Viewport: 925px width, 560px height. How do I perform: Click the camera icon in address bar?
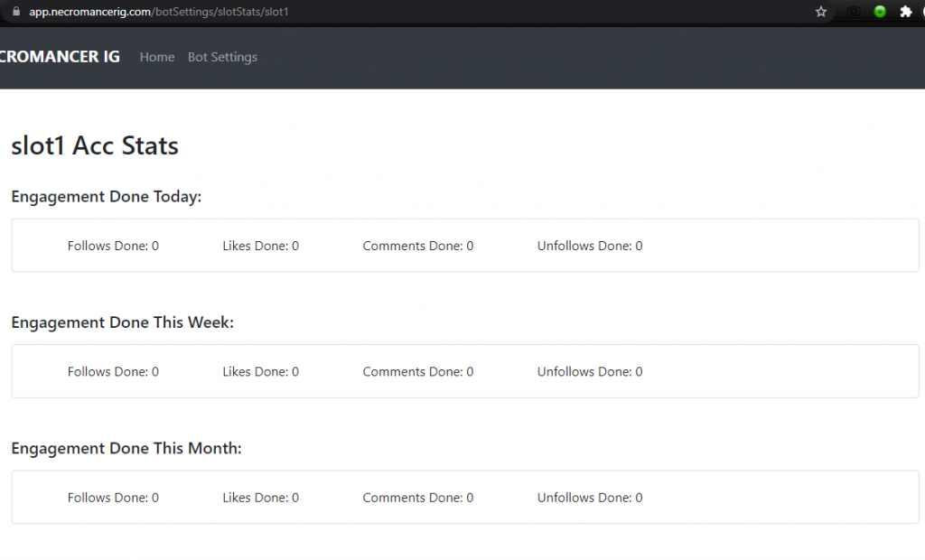coord(853,12)
